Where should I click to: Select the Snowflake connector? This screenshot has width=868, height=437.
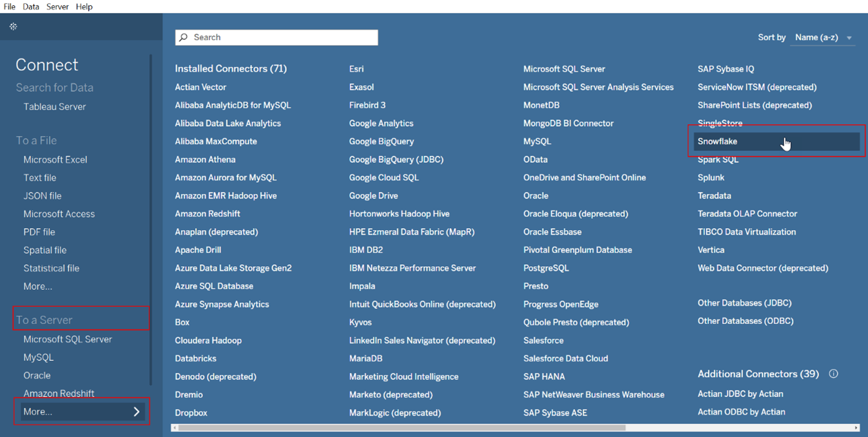point(717,141)
